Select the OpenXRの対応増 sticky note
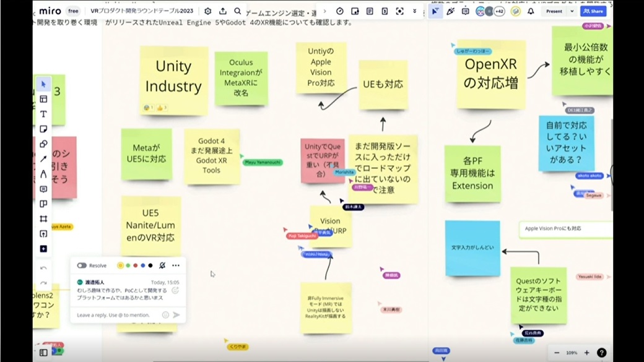The height and width of the screenshot is (362, 644). (491, 74)
